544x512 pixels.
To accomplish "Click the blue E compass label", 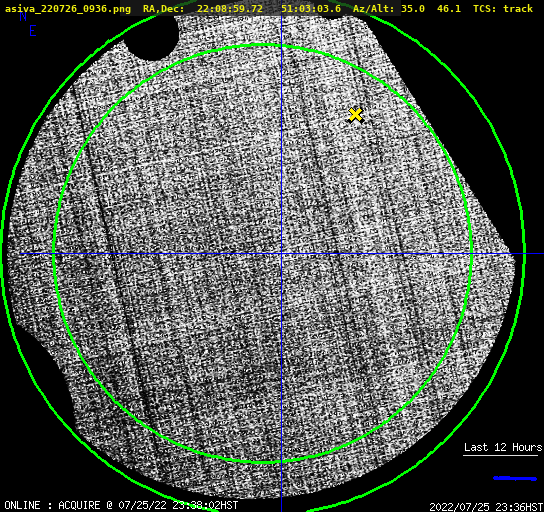I will pos(33,31).
